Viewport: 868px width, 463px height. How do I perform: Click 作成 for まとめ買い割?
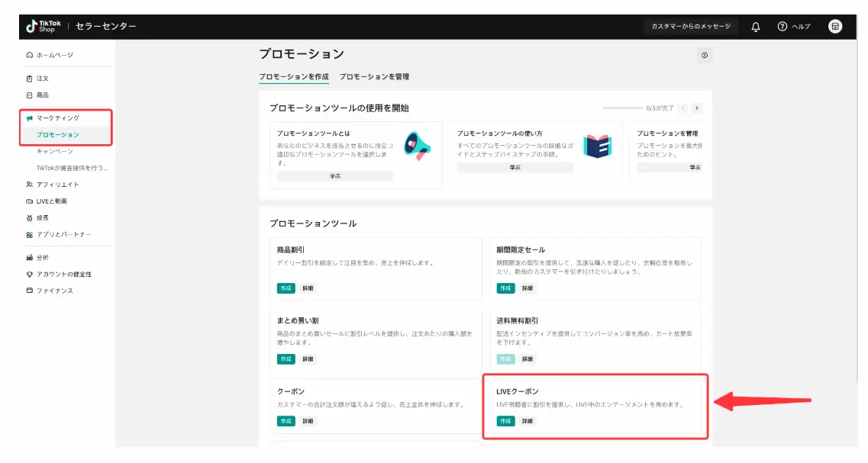tap(286, 359)
